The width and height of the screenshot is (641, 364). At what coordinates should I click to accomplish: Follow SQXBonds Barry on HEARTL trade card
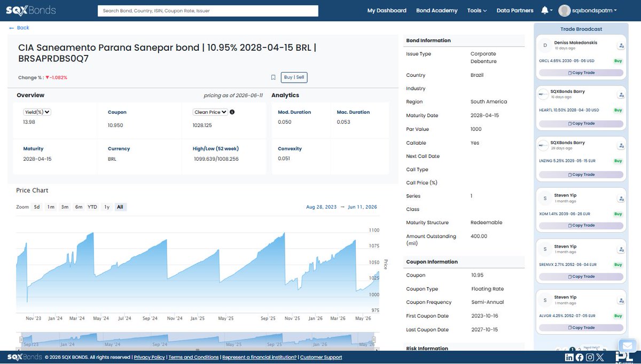point(621,95)
